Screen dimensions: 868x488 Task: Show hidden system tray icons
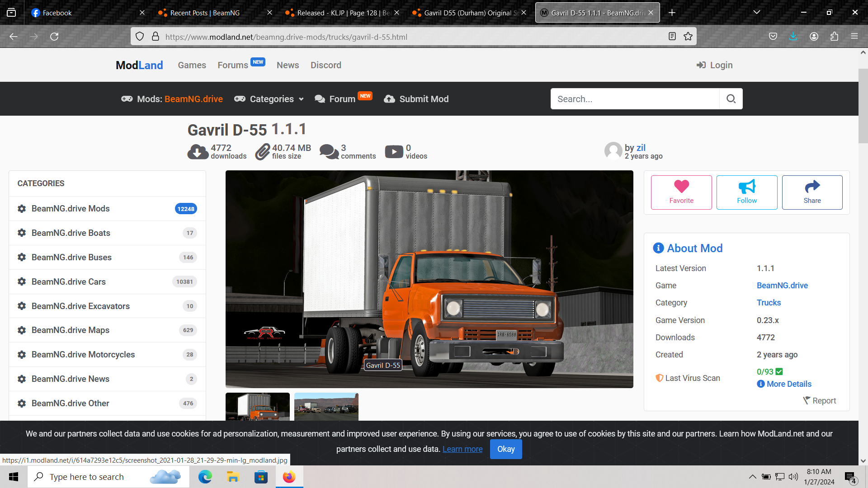click(752, 477)
